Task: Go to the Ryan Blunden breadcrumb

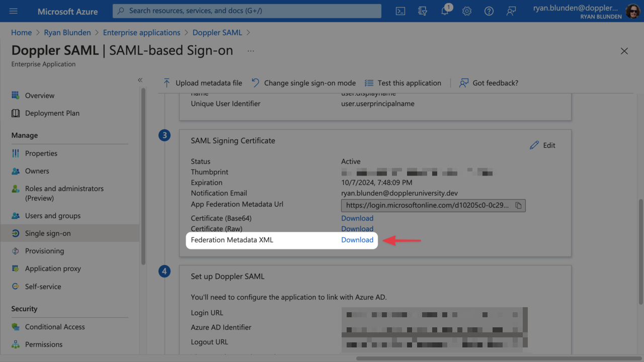Action: pos(67,32)
